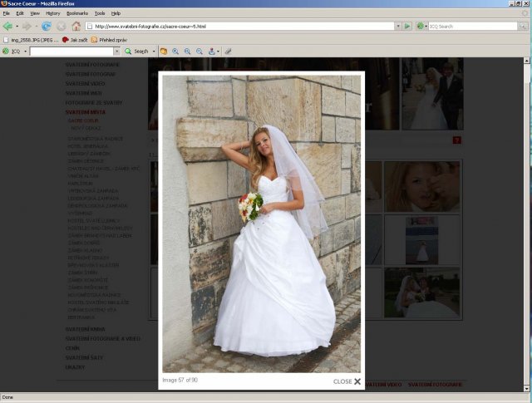Click the Stop loading icon

(62, 27)
